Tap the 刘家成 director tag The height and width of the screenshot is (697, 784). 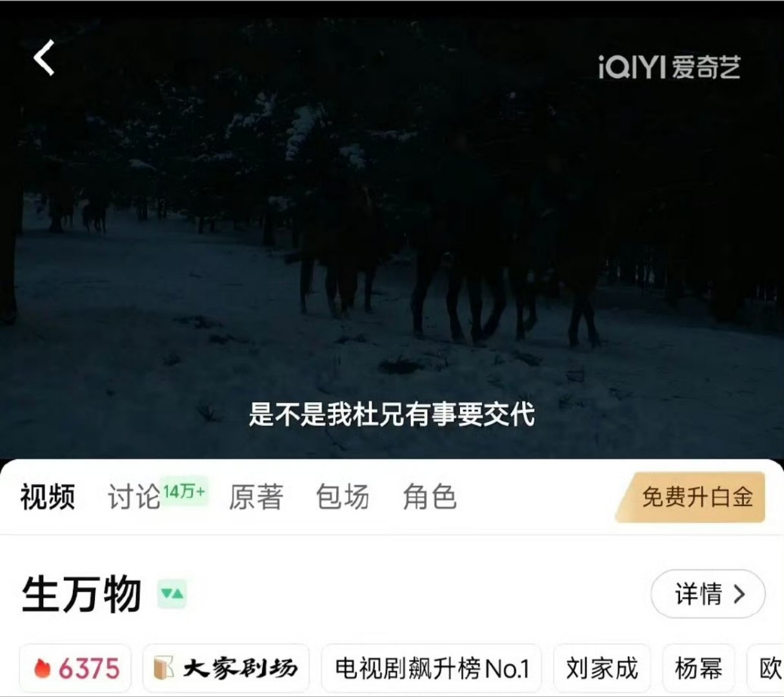click(602, 668)
